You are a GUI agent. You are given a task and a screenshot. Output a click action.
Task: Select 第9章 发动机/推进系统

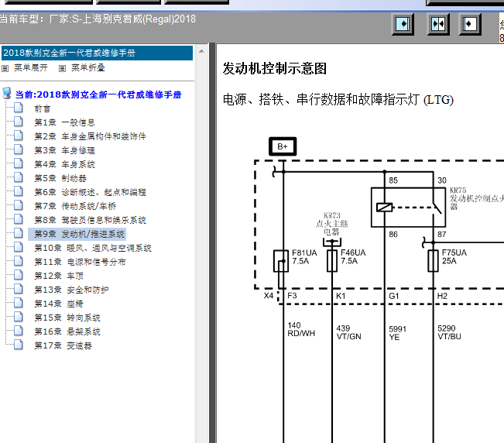[x=77, y=234]
